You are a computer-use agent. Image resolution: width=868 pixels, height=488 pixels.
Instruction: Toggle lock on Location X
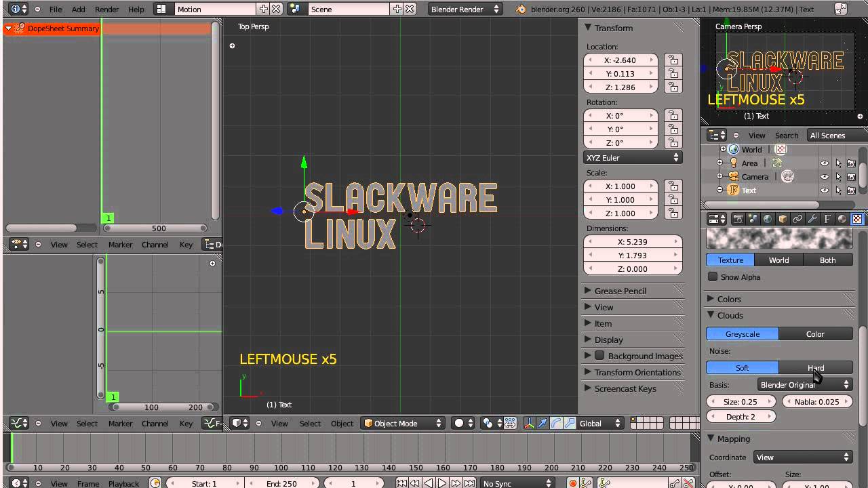tap(673, 60)
